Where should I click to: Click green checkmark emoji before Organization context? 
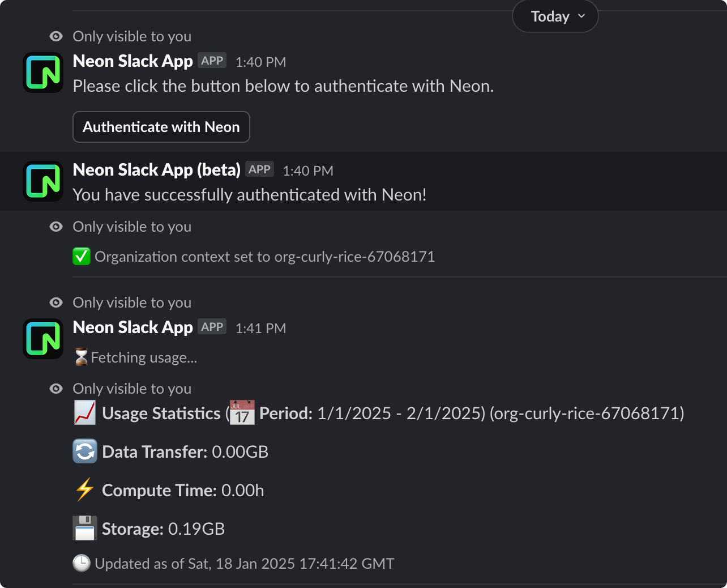click(x=82, y=257)
